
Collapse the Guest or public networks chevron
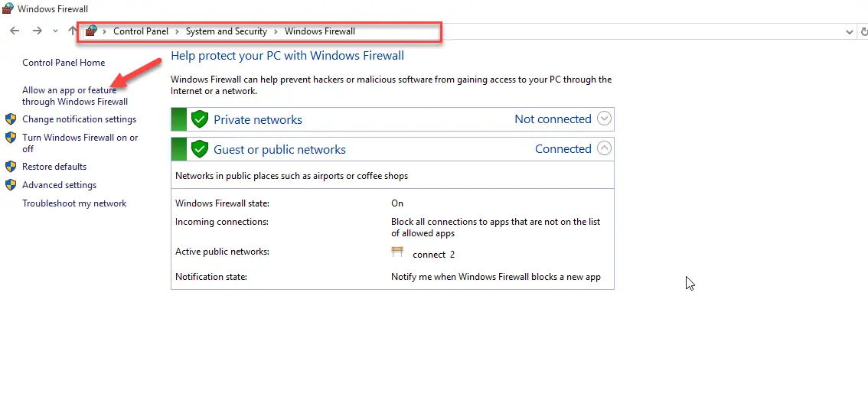click(605, 148)
